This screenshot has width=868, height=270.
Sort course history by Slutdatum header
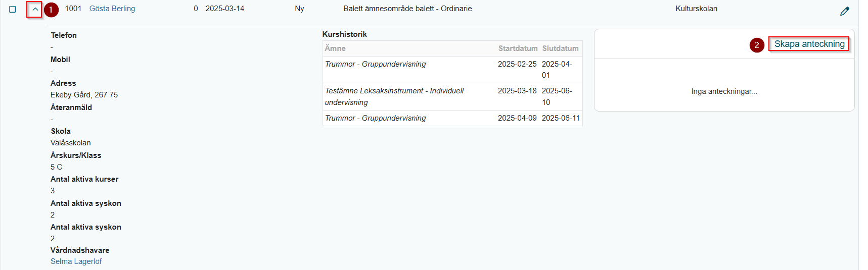560,48
